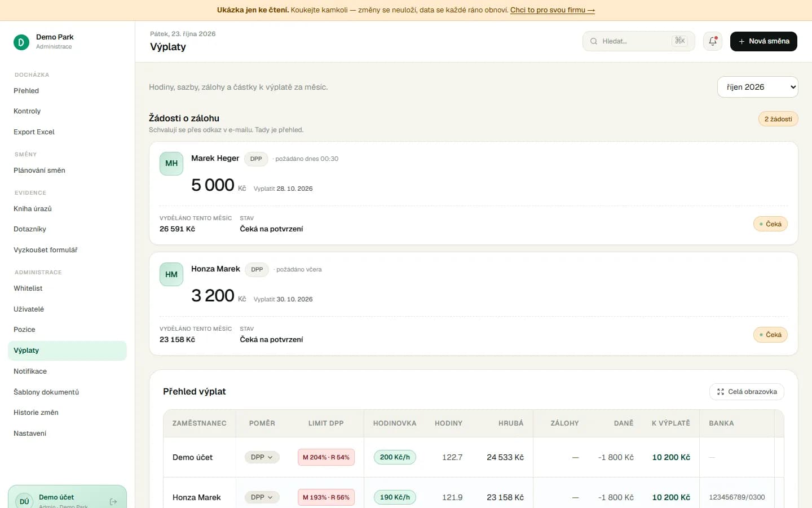Click the Čeká status badge for Honza Marek
Image resolution: width=812 pixels, height=508 pixels.
coord(770,335)
